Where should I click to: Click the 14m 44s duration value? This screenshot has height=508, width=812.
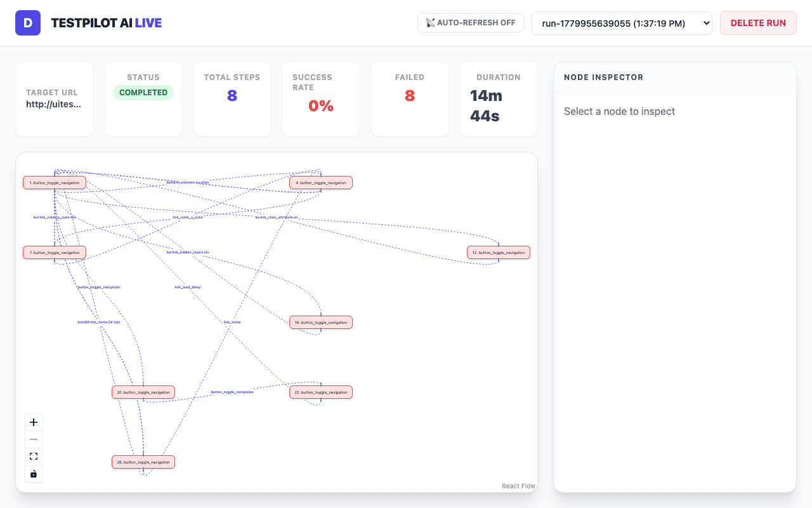pyautogui.click(x=487, y=106)
